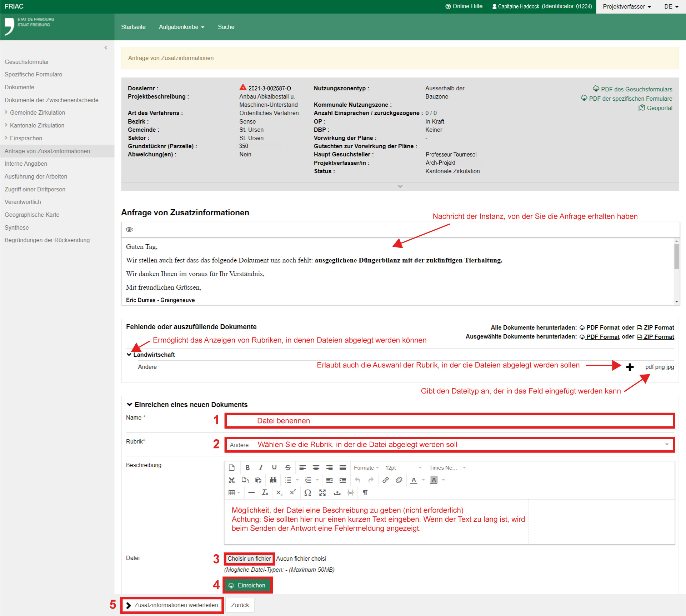Toggle fullscreen editor mode icon
The height and width of the screenshot is (616, 686).
[322, 492]
